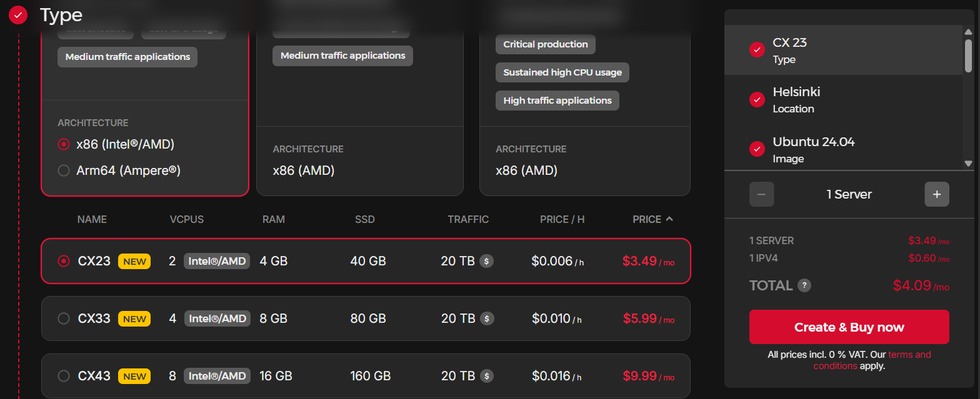980x399 pixels.
Task: Click the summary scrollbar down arrow
Action: coord(968,164)
